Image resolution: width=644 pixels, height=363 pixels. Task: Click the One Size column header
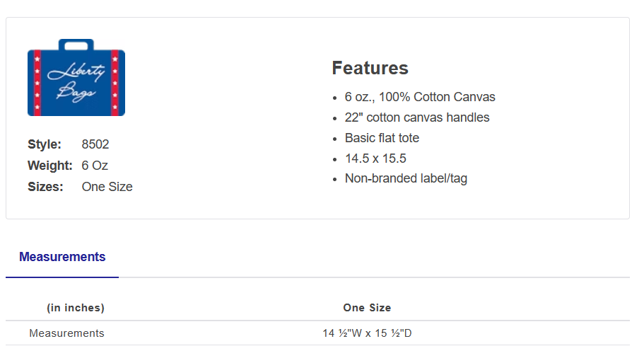[x=367, y=308]
